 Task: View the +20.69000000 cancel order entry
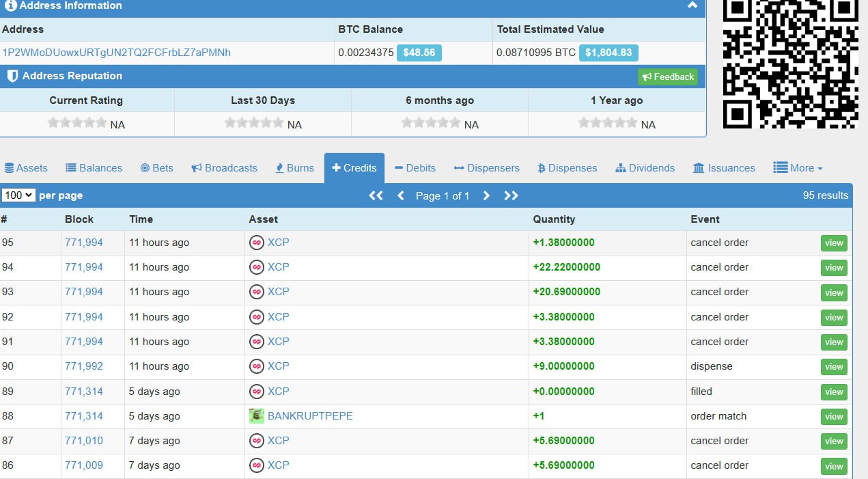coord(834,292)
